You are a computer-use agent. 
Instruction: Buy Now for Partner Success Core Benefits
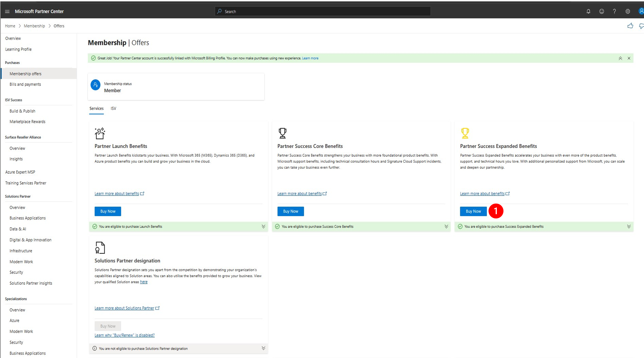pyautogui.click(x=291, y=211)
